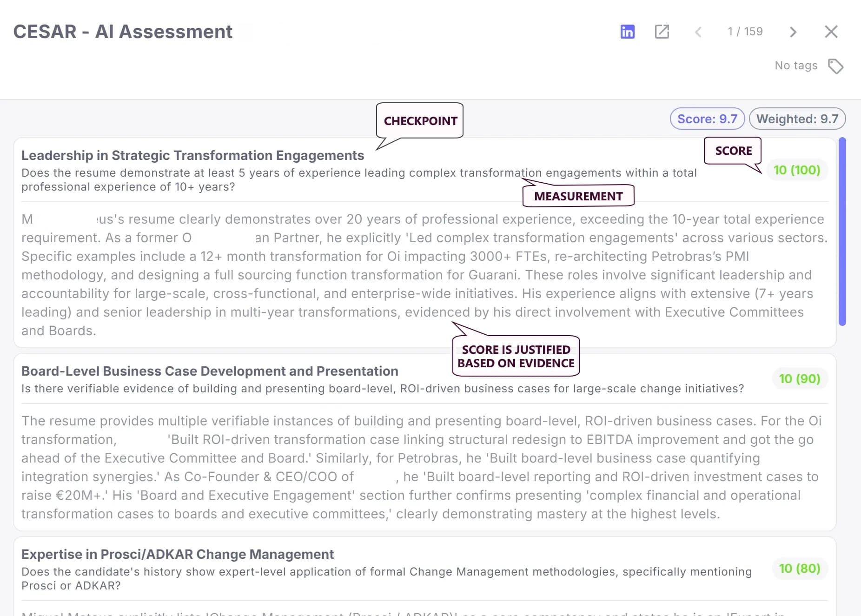
Task: Select the LinkedIn badge in the header
Action: (627, 32)
